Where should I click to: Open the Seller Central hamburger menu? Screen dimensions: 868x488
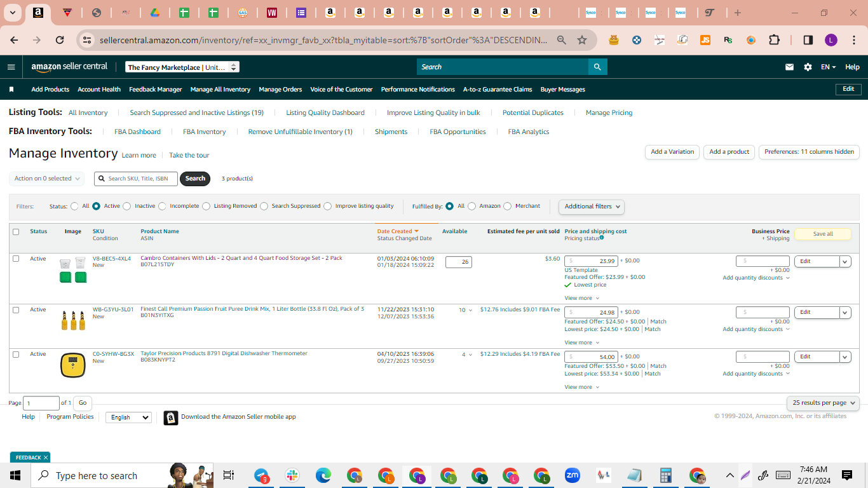11,67
